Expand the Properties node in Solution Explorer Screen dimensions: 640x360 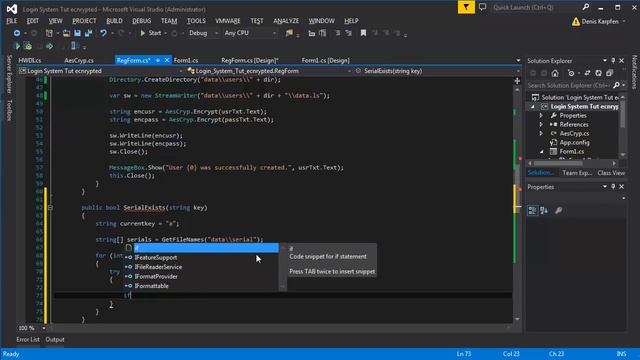[541, 116]
